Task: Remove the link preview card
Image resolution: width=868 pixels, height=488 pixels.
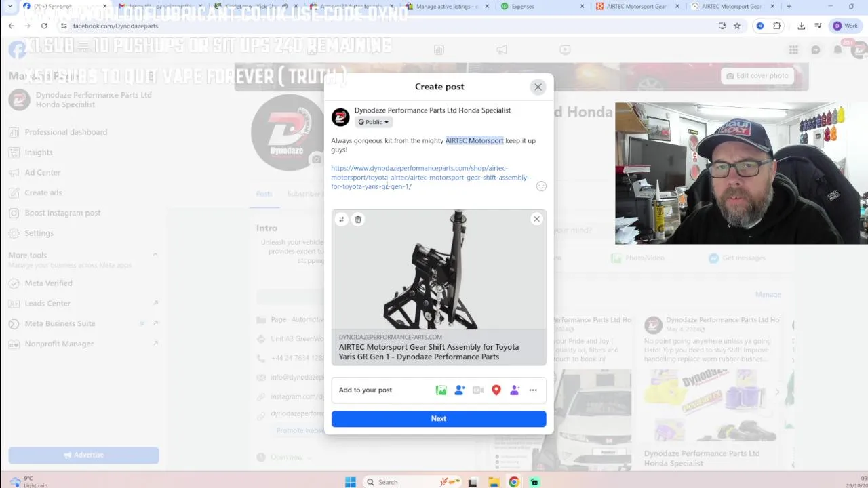Action: point(536,219)
